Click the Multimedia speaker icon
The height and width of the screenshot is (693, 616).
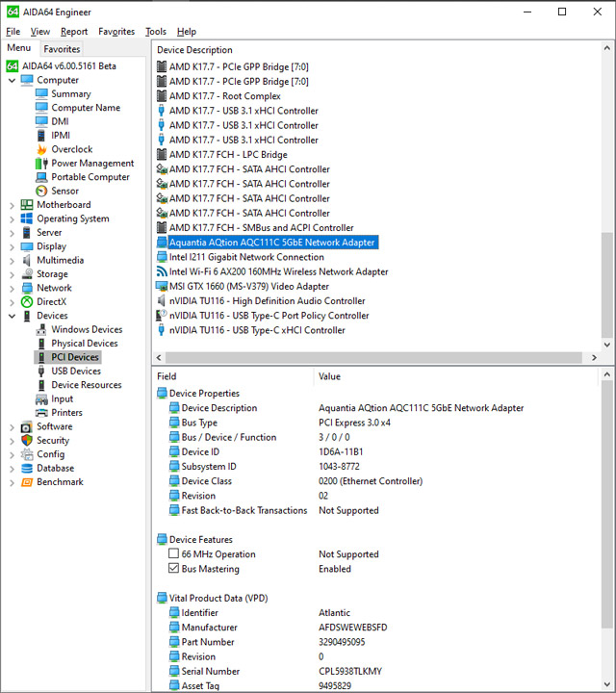[x=27, y=260]
